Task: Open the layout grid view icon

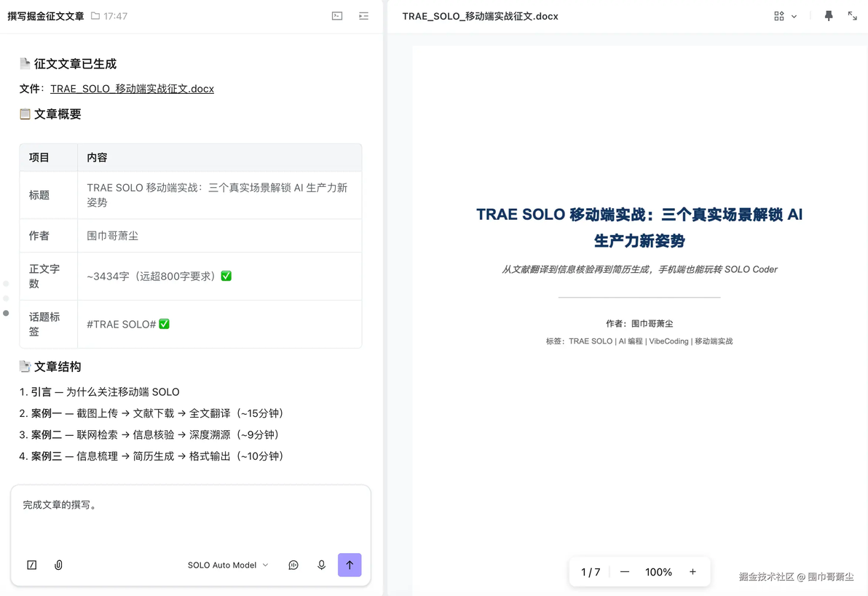Action: [779, 16]
